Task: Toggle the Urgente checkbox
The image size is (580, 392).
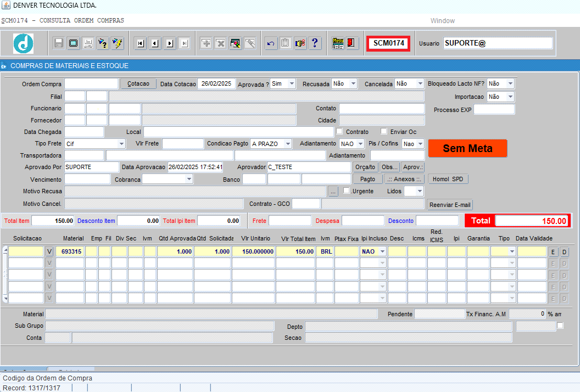Action: click(x=346, y=191)
